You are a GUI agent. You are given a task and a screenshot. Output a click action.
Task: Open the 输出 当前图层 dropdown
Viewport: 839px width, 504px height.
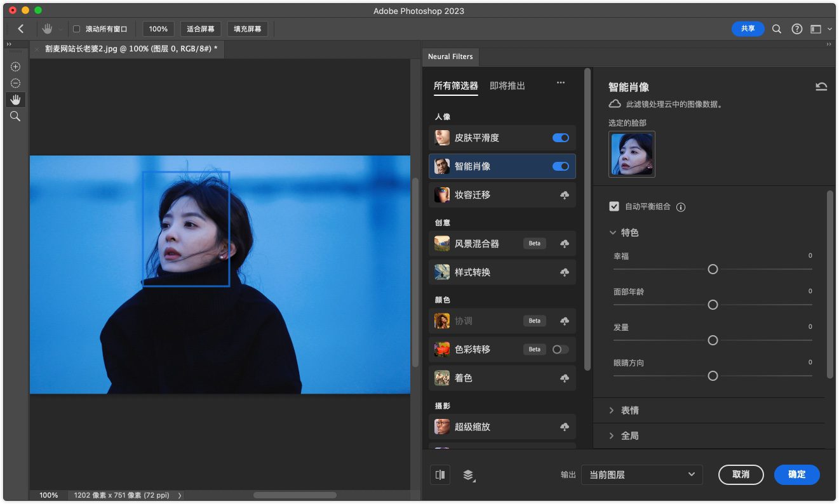641,474
